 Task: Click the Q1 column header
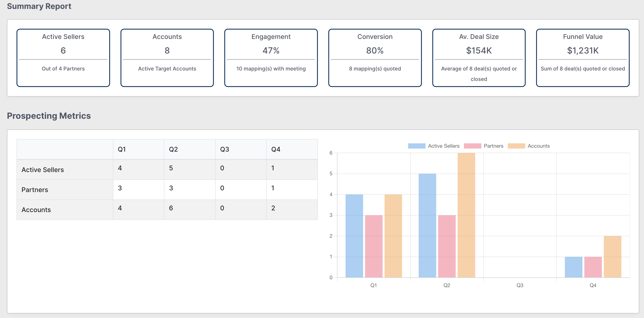pyautogui.click(x=122, y=149)
